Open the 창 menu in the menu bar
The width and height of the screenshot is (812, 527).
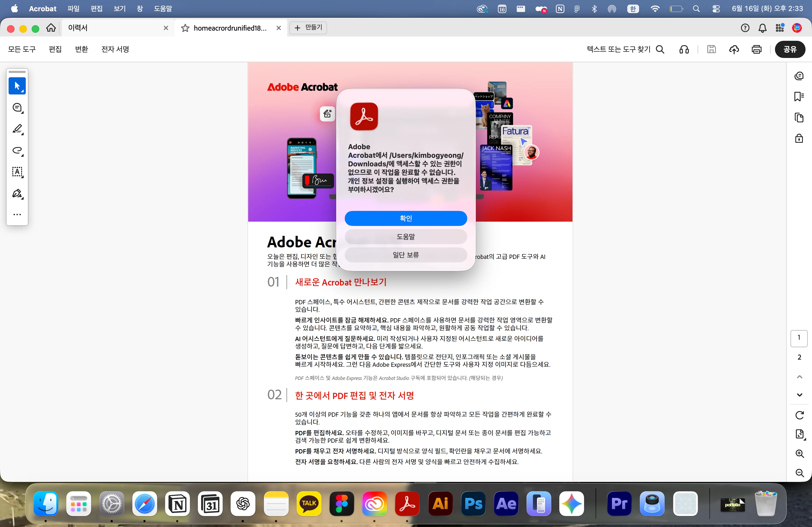pos(140,9)
